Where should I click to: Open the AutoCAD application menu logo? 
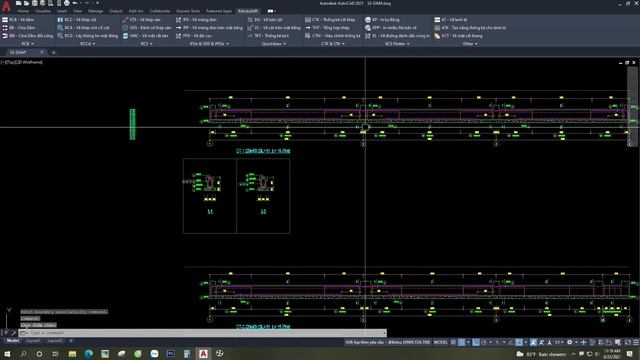click(6, 6)
